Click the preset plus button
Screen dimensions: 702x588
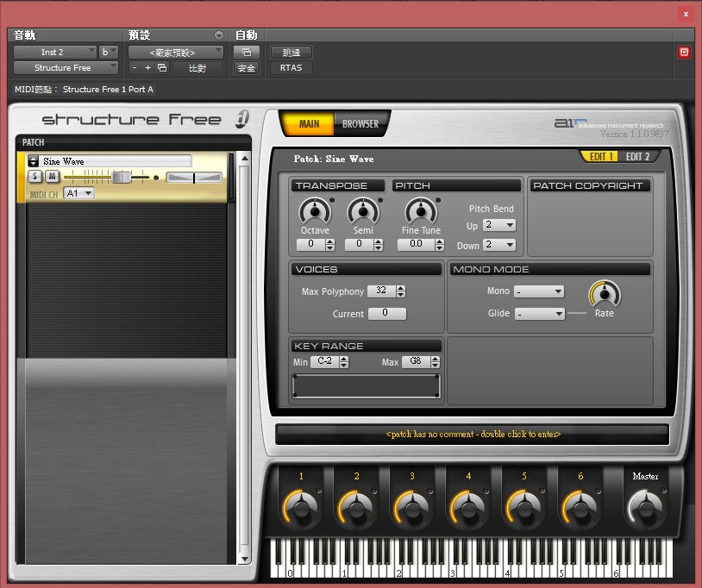(x=147, y=68)
